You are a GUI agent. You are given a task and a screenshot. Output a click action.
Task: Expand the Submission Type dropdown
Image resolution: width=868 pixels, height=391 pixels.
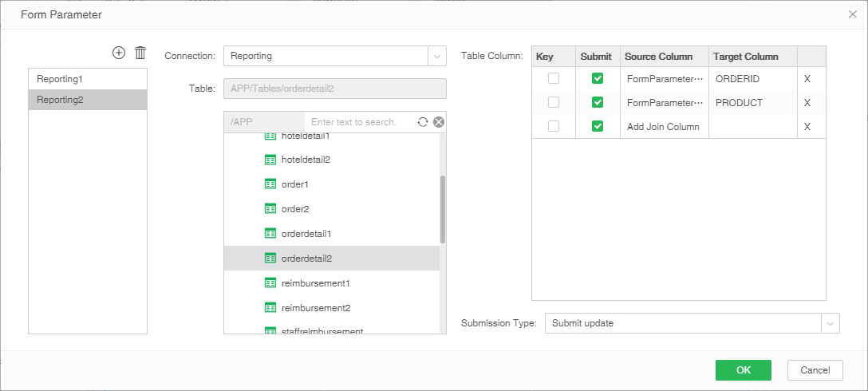click(831, 323)
